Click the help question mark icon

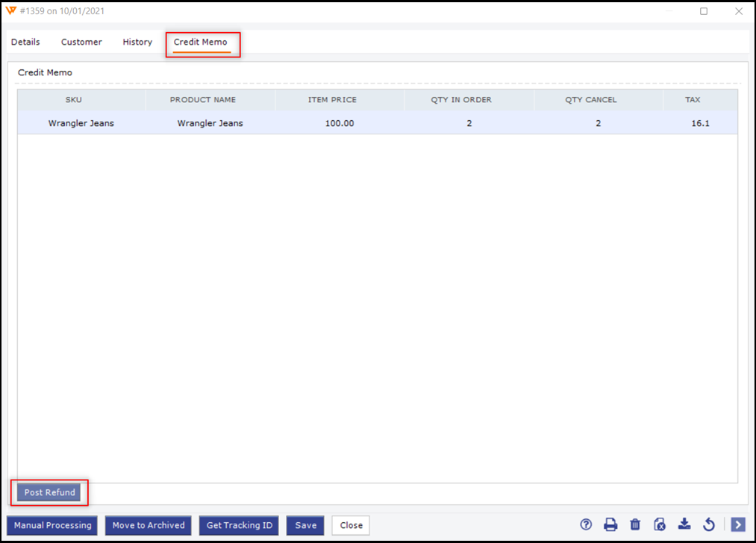pos(586,525)
